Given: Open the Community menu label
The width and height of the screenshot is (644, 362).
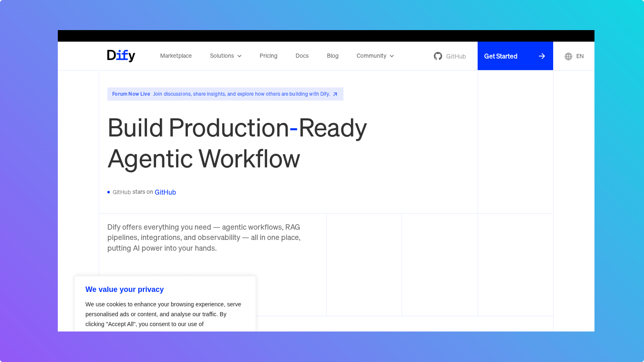Looking at the screenshot, I should (x=371, y=56).
